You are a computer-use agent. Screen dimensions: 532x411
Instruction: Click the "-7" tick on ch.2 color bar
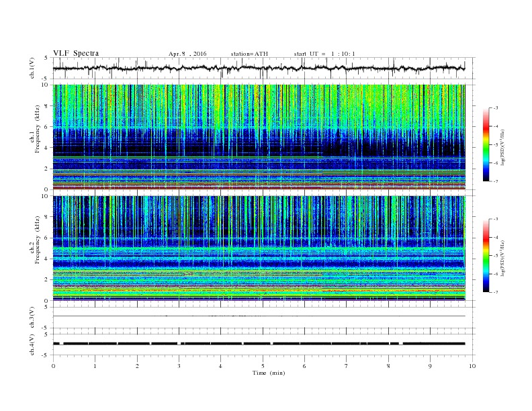[495, 292]
